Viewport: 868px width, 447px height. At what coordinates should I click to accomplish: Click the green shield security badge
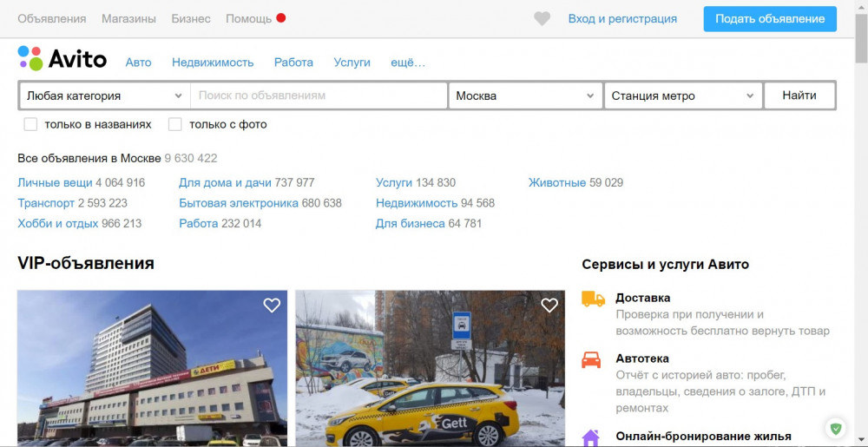pyautogui.click(x=836, y=428)
